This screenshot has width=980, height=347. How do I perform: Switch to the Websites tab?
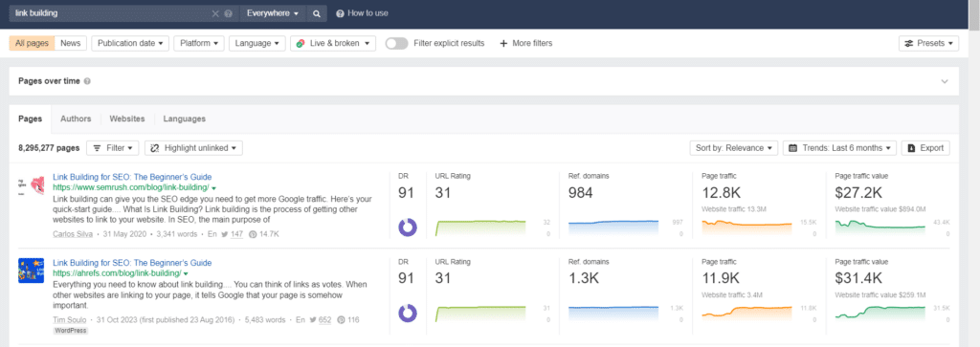click(127, 119)
